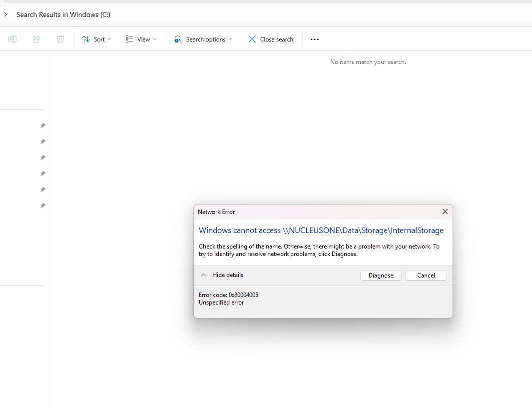Open the See more ellipsis menu
The height and width of the screenshot is (409, 532).
tap(315, 39)
